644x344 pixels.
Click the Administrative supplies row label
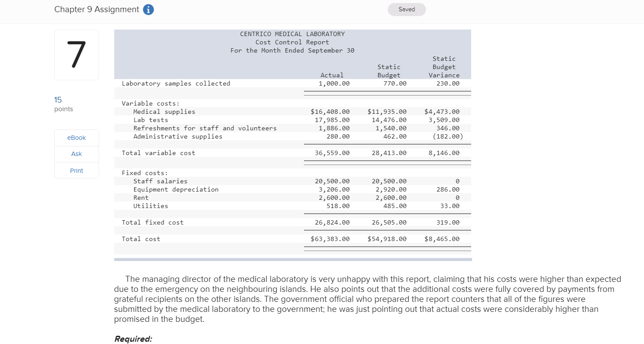pyautogui.click(x=178, y=136)
